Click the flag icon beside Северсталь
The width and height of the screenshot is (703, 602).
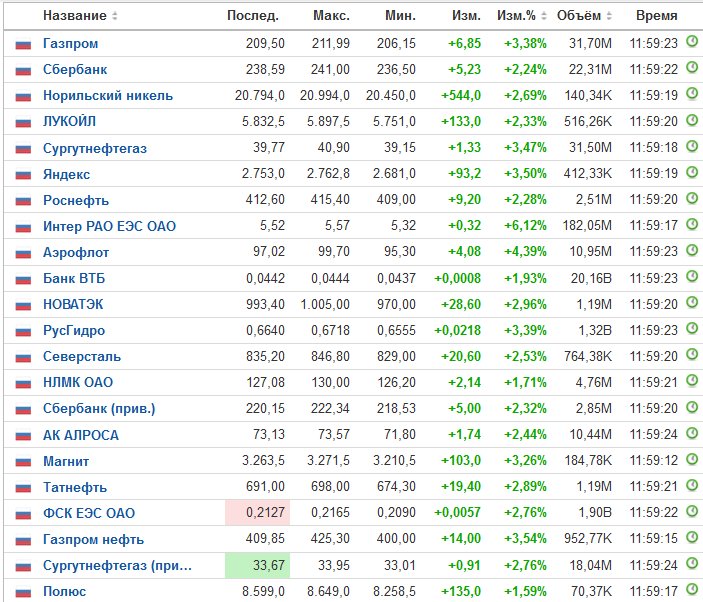coord(23,357)
